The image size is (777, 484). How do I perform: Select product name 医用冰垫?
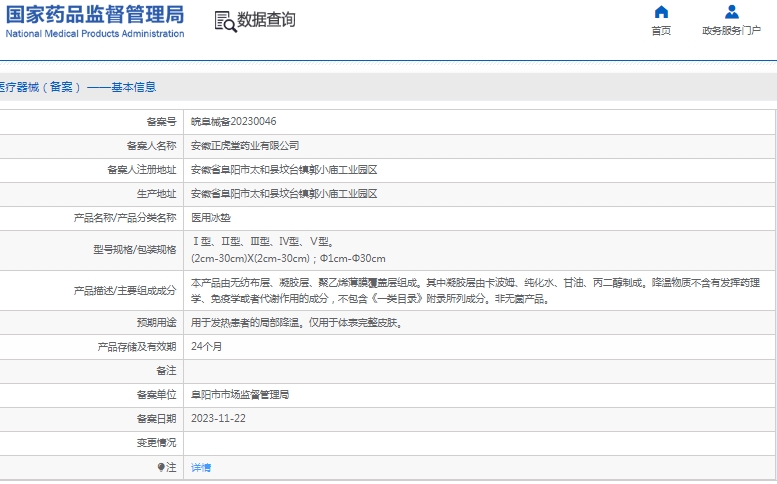coord(211,218)
